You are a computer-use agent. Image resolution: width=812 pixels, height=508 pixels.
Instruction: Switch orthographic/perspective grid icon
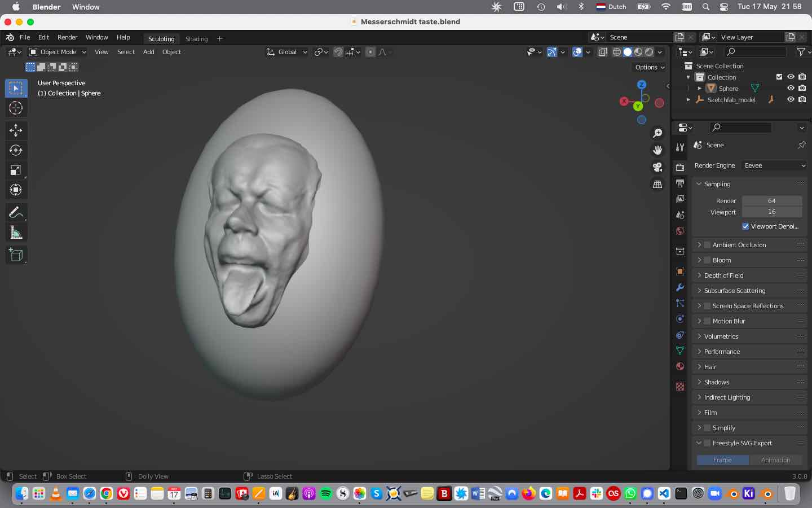point(657,184)
